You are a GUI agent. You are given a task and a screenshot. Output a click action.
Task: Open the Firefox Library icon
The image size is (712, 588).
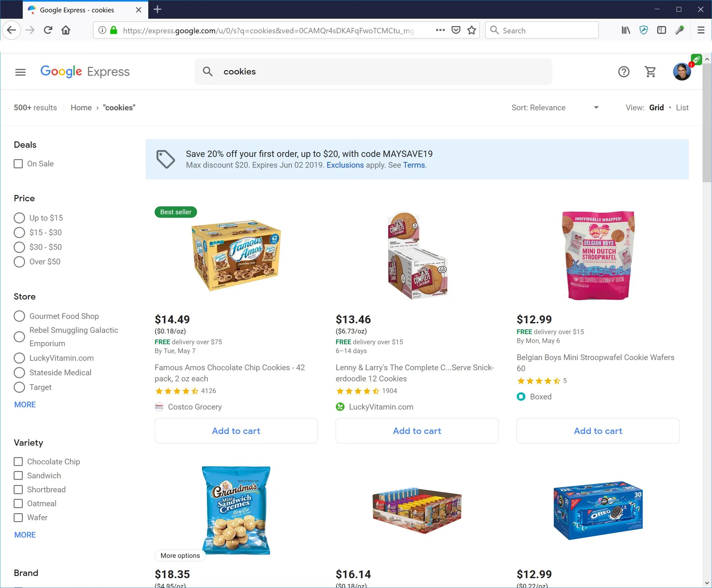click(x=625, y=30)
